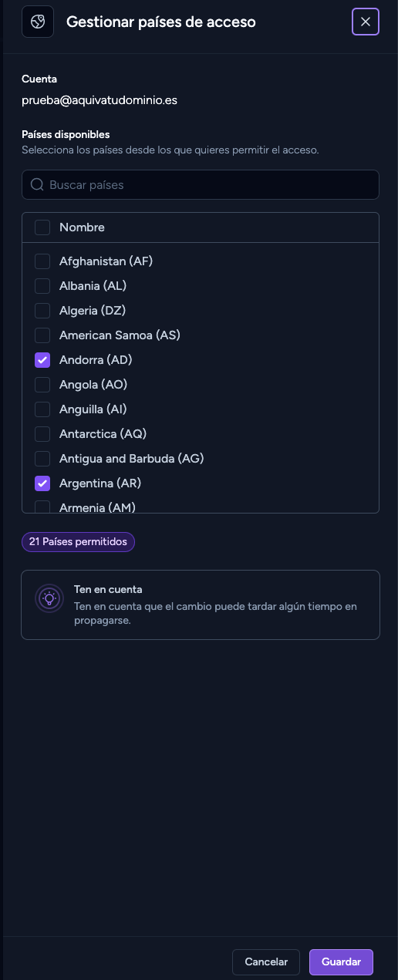Click the 21 Países permitidos badge
The height and width of the screenshot is (980, 398).
(x=78, y=542)
